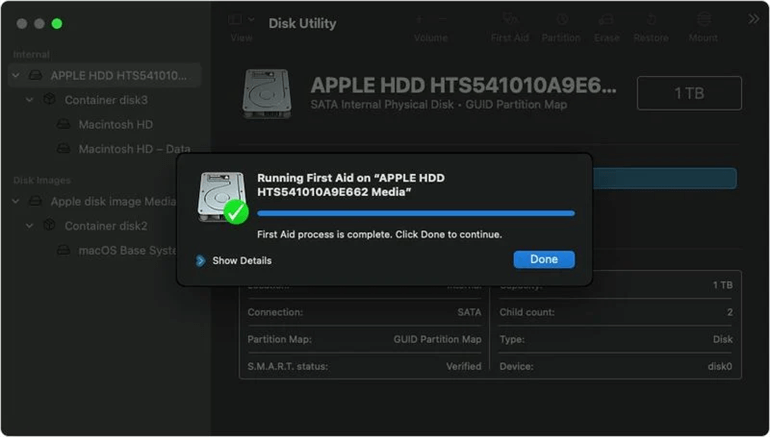
Task: Click the S.M.A.R.T. status Verified value
Action: tap(464, 366)
